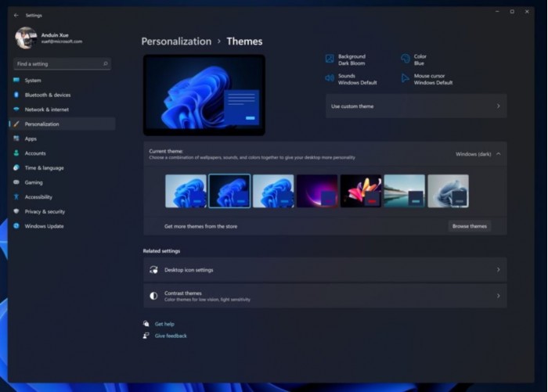Expand the Use custom theme row

[x=499, y=106]
